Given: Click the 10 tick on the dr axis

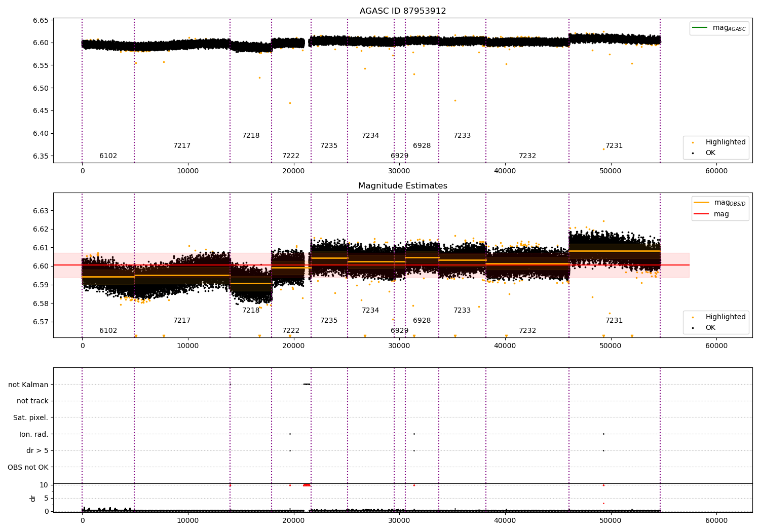Looking at the screenshot, I should coord(44,485).
